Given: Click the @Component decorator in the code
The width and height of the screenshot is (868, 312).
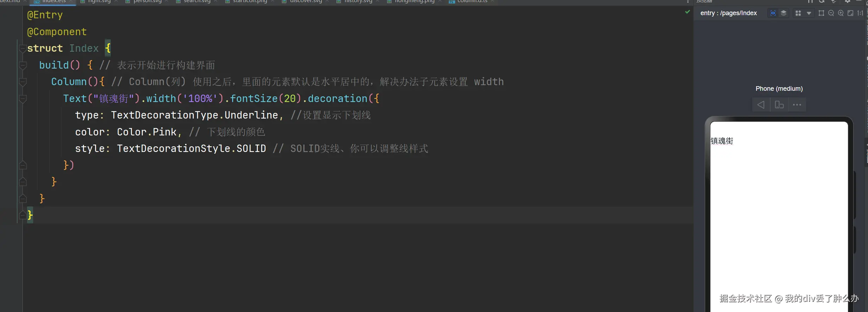Looking at the screenshot, I should coord(57,32).
